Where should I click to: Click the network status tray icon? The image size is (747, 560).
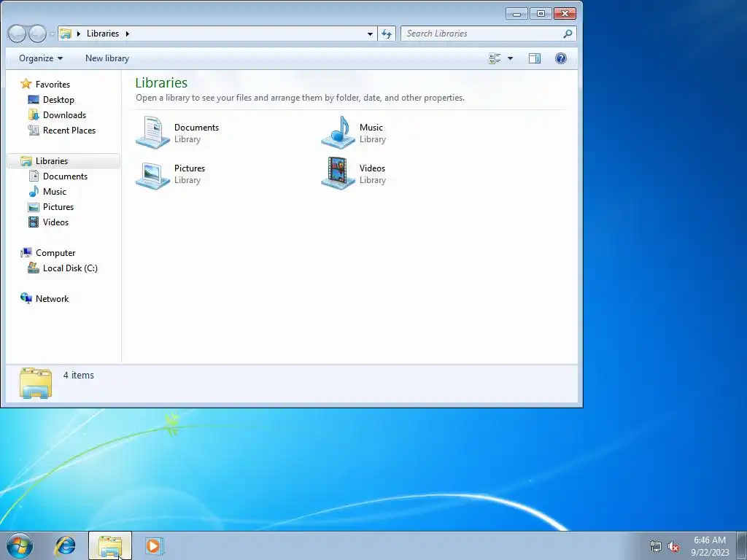(x=656, y=546)
